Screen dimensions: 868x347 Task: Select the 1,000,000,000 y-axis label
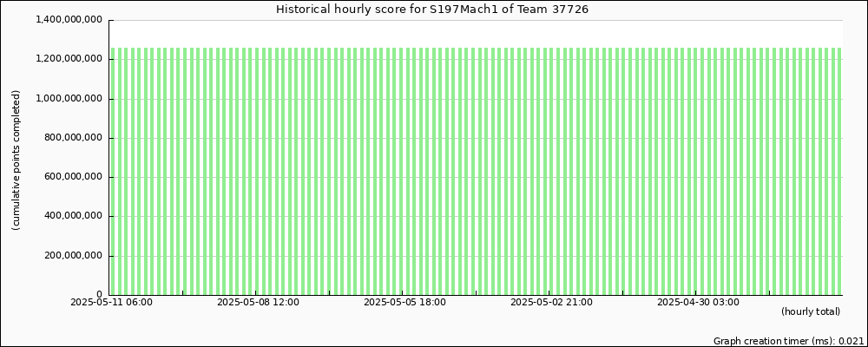click(x=69, y=99)
